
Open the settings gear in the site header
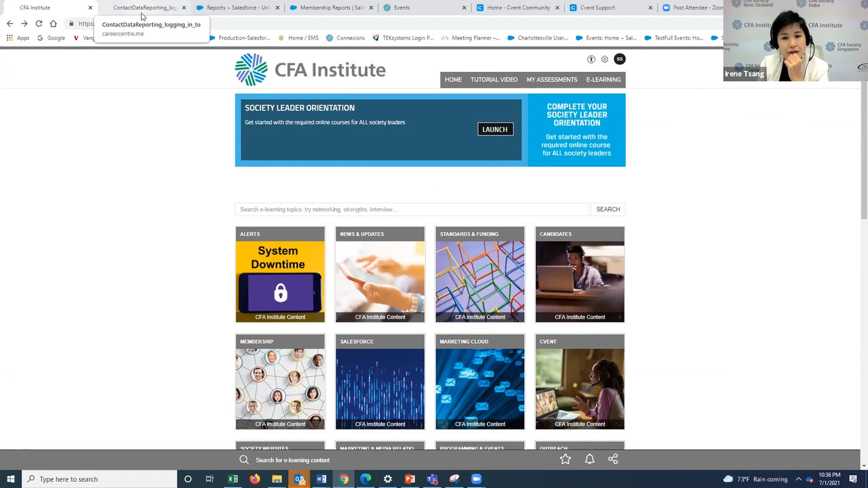605,59
